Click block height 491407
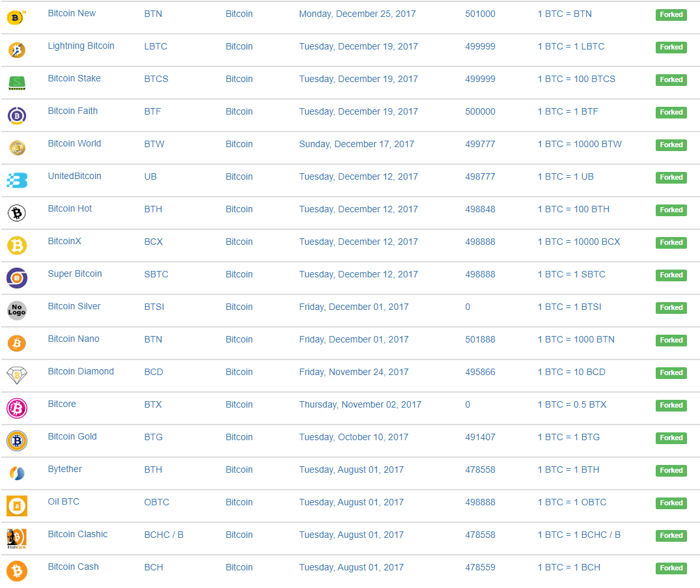This screenshot has height=588, width=700. click(480, 437)
